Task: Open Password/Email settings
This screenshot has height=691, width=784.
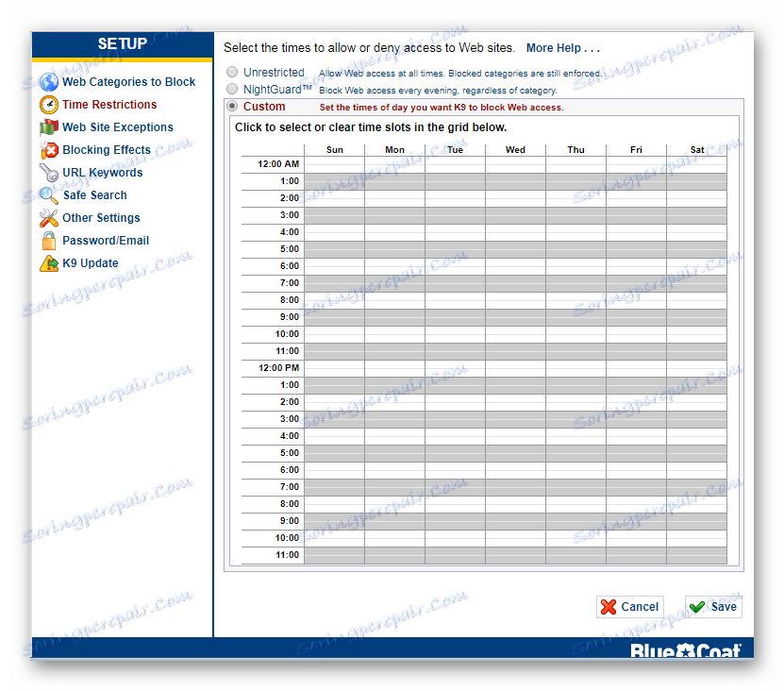Action: [106, 241]
